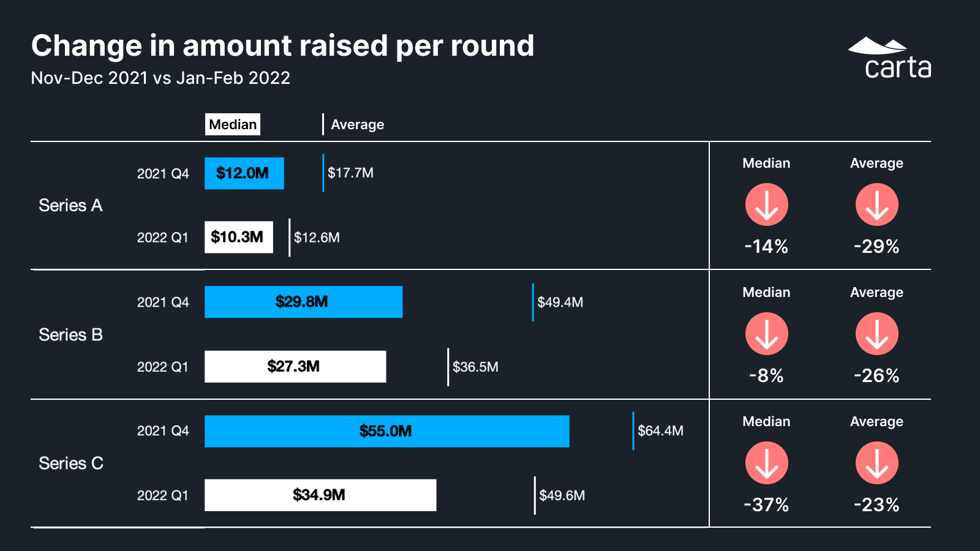
Task: Click Series C median down arrow icon
Action: point(766,463)
